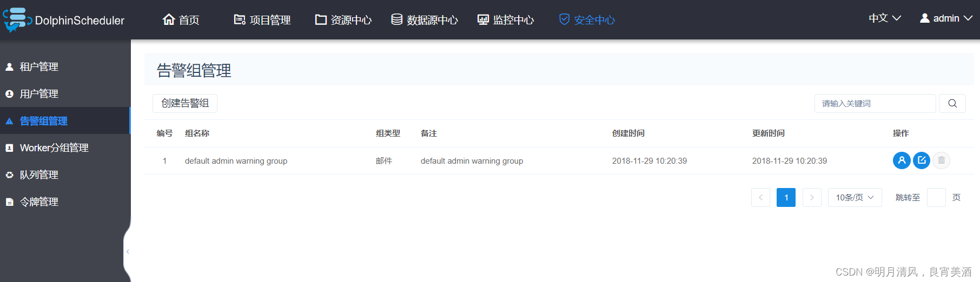The image size is (980, 282).
Task: Open the 中文 language dropdown
Action: [885, 18]
